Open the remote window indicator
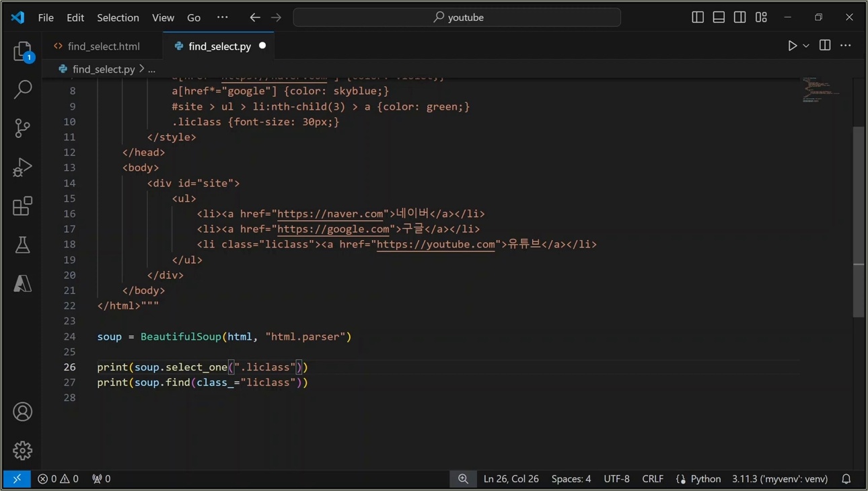 [x=17, y=479]
